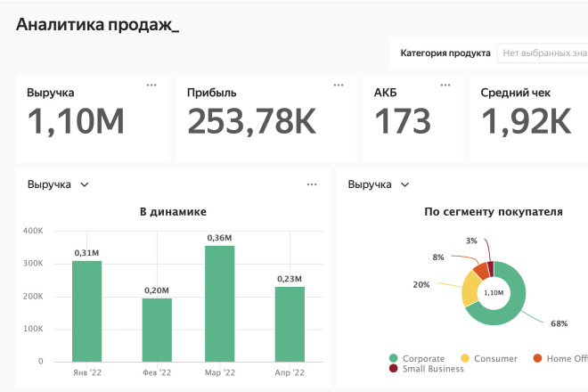Toggle Consumer legend marker

coord(465,358)
